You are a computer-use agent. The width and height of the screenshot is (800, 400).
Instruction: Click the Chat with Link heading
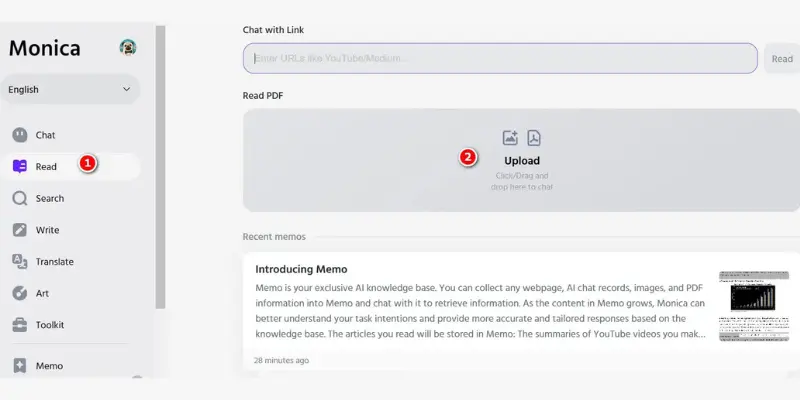[x=273, y=30]
